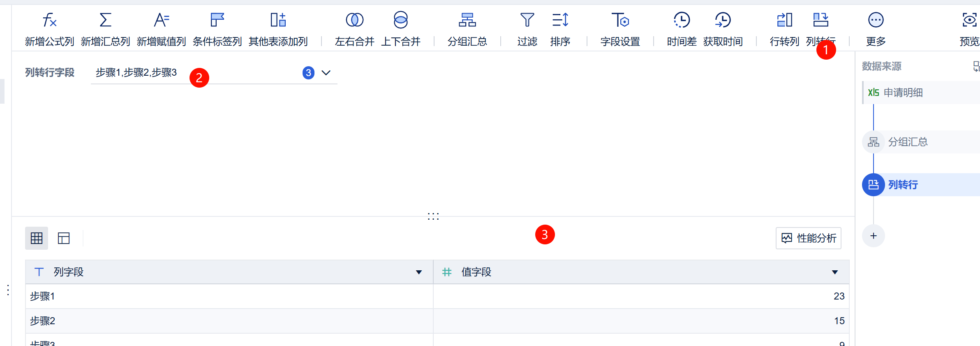Open the 更多 options menu
This screenshot has width=980, height=346.
pyautogui.click(x=876, y=20)
